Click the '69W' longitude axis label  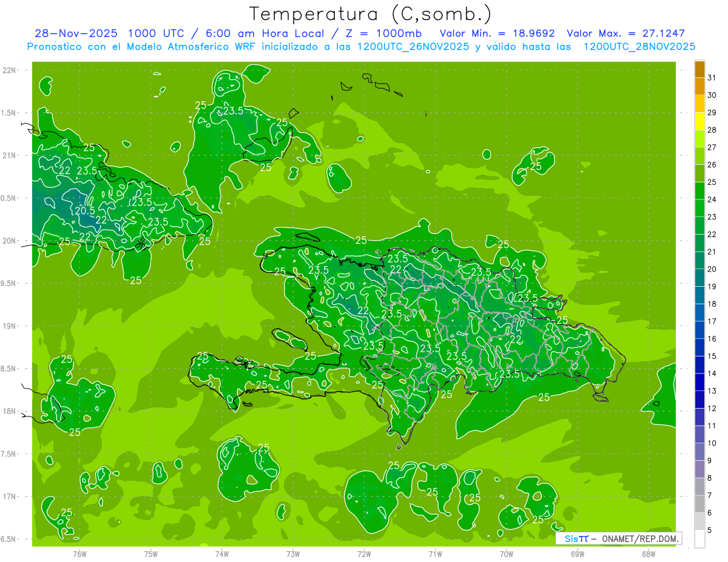577,554
